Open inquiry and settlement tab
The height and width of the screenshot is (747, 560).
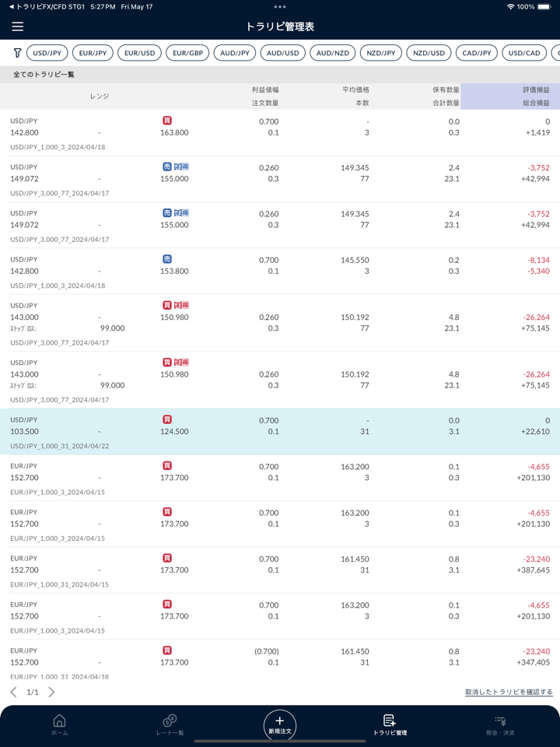tap(500, 724)
